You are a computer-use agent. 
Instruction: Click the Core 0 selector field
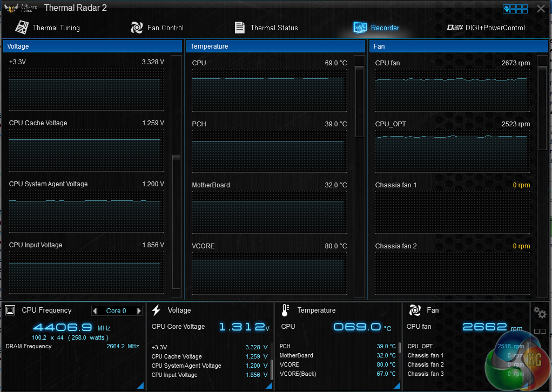117,310
